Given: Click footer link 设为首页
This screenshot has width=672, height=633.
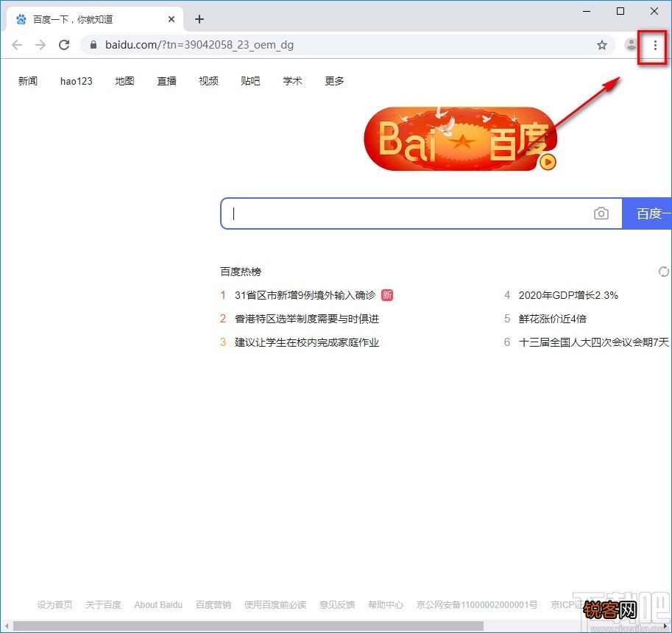Looking at the screenshot, I should pyautogui.click(x=55, y=605).
